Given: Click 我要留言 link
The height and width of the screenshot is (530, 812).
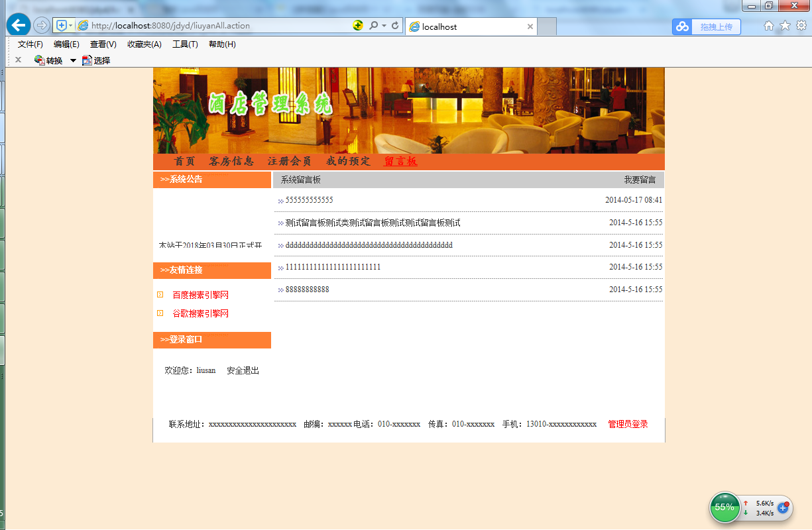Looking at the screenshot, I should pos(640,180).
